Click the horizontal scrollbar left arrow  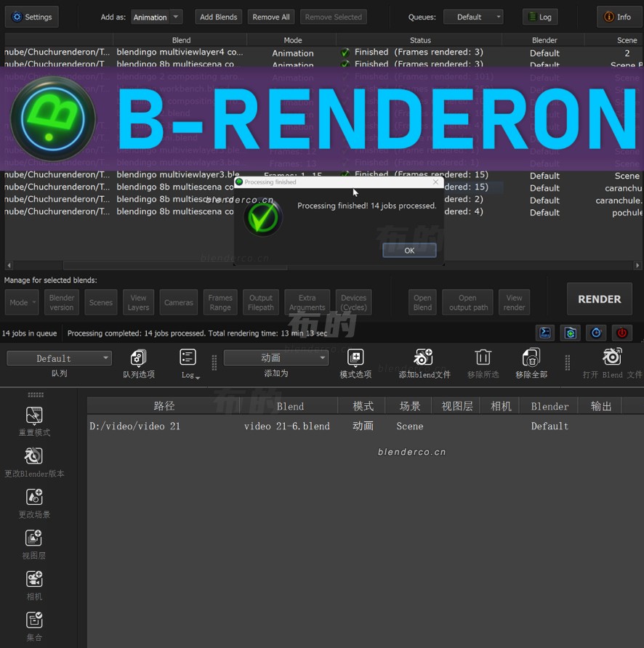(9, 265)
